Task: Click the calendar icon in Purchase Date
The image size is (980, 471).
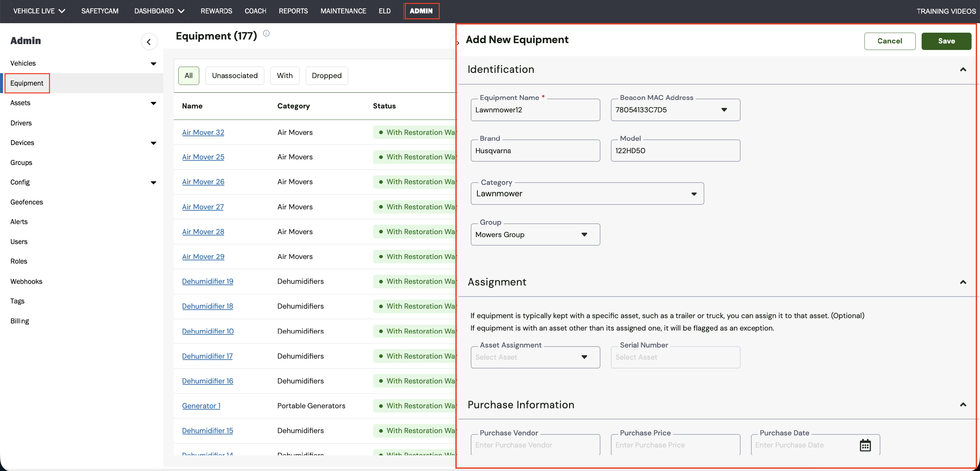Action: coord(865,445)
